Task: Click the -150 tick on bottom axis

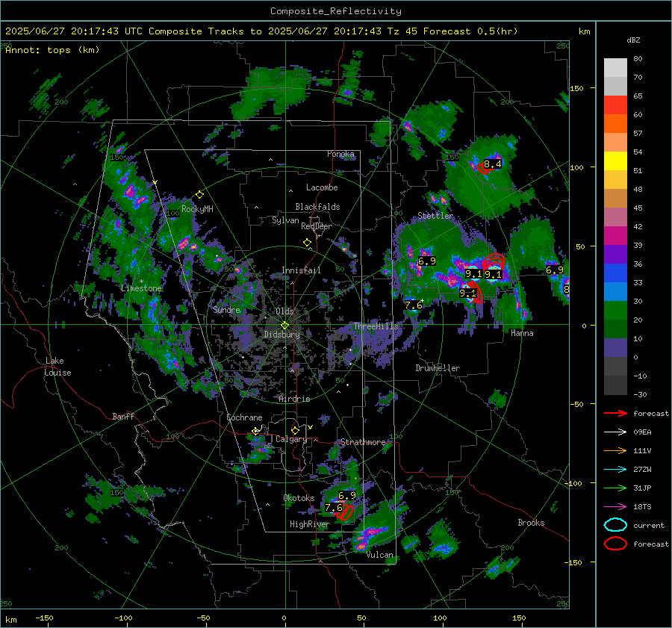Action: pos(44,618)
